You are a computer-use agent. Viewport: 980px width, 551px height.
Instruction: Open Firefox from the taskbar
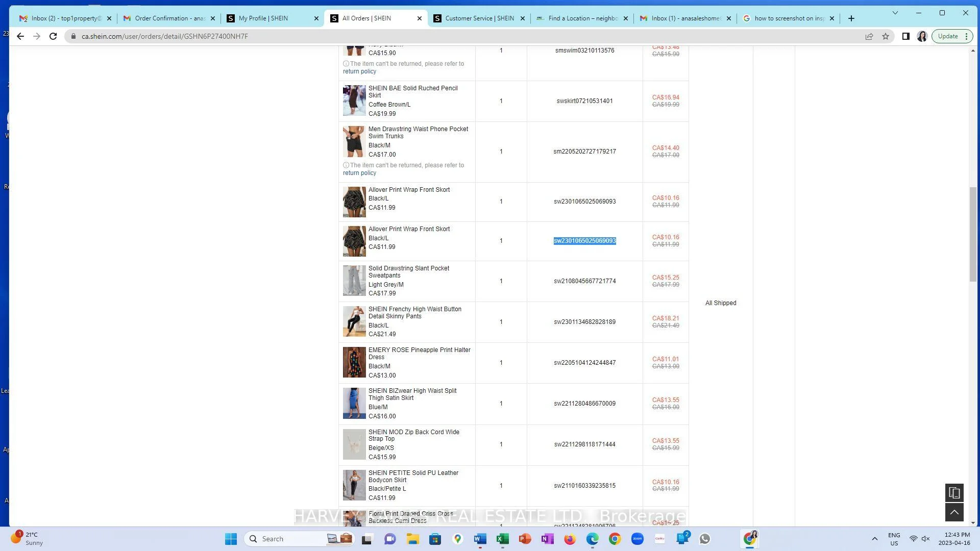point(570,539)
